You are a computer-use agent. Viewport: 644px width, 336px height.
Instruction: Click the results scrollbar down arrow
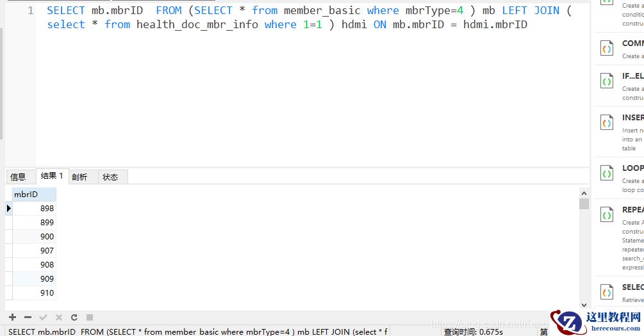[584, 305]
